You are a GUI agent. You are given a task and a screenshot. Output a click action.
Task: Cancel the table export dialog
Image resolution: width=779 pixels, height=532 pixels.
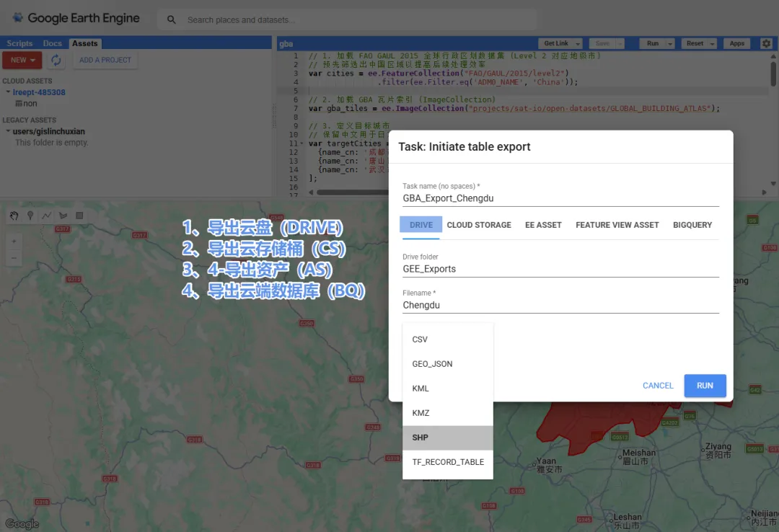pyautogui.click(x=658, y=386)
